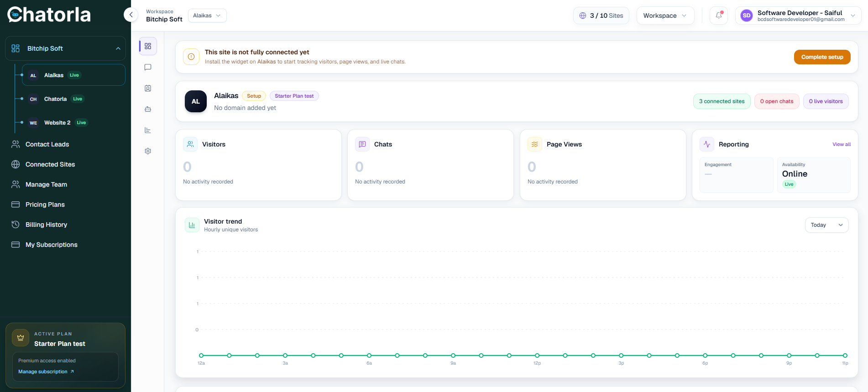Open the notifications bell
Screen dimensions: 868x392
pos(719,16)
